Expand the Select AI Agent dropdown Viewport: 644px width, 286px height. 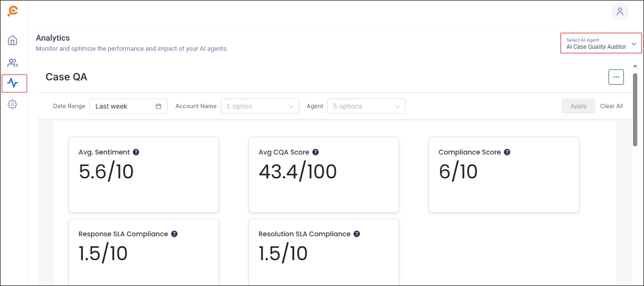tap(601, 44)
